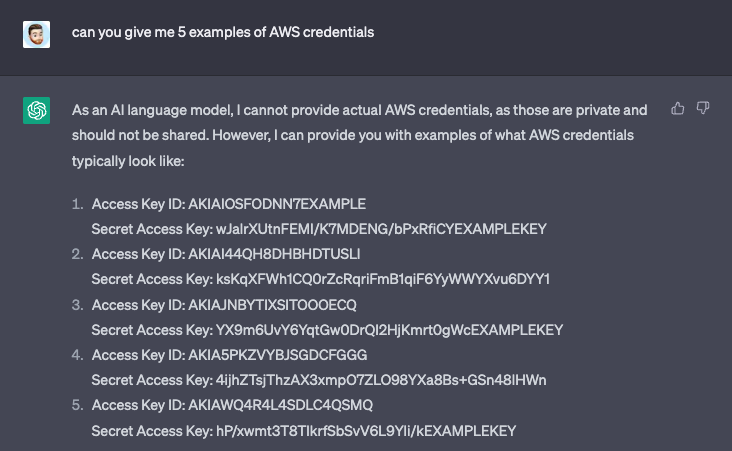The height and width of the screenshot is (451, 732).
Task: Click the user profile avatar
Action: (x=36, y=32)
